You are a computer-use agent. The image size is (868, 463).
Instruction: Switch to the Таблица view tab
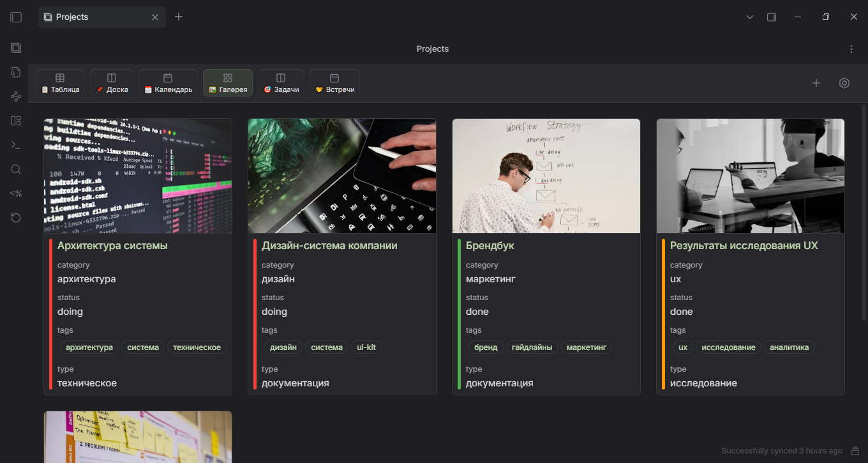pos(60,83)
